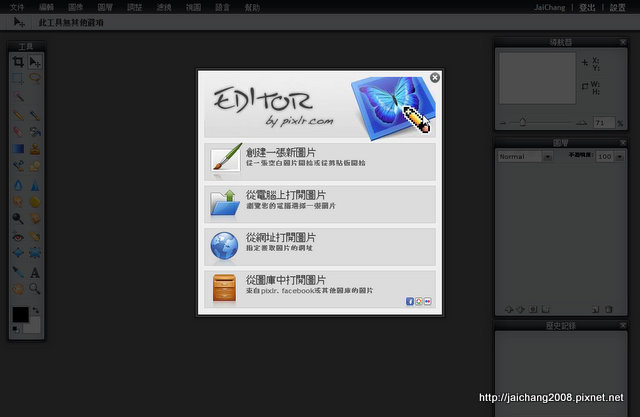Select the Brush tool

pyautogui.click(x=35, y=115)
